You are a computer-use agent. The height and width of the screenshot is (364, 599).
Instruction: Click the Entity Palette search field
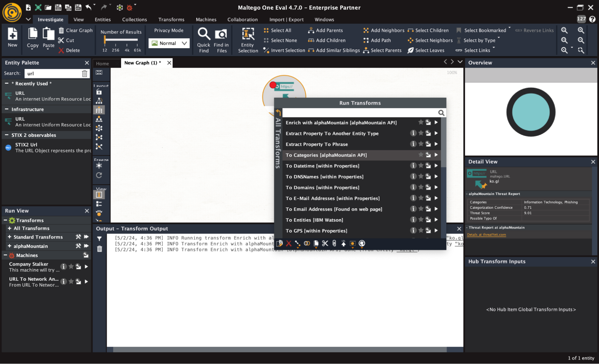coord(53,73)
